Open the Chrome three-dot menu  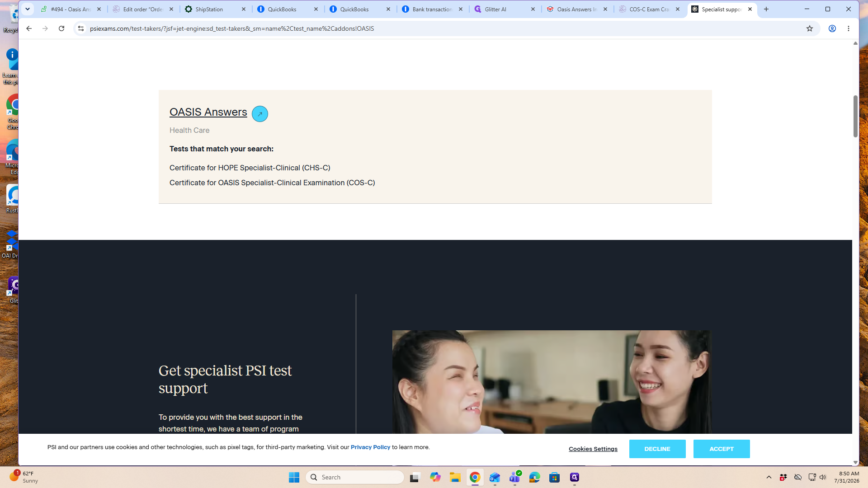(849, 28)
